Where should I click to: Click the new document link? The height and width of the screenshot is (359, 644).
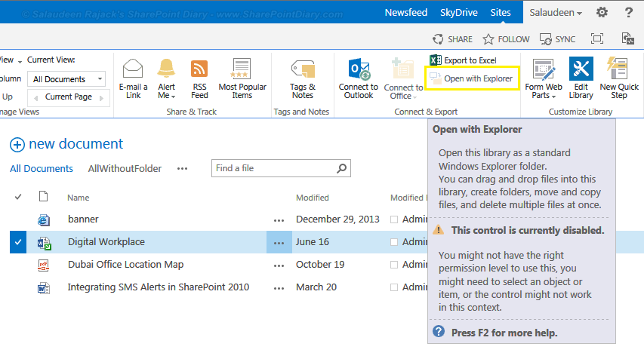(76, 144)
